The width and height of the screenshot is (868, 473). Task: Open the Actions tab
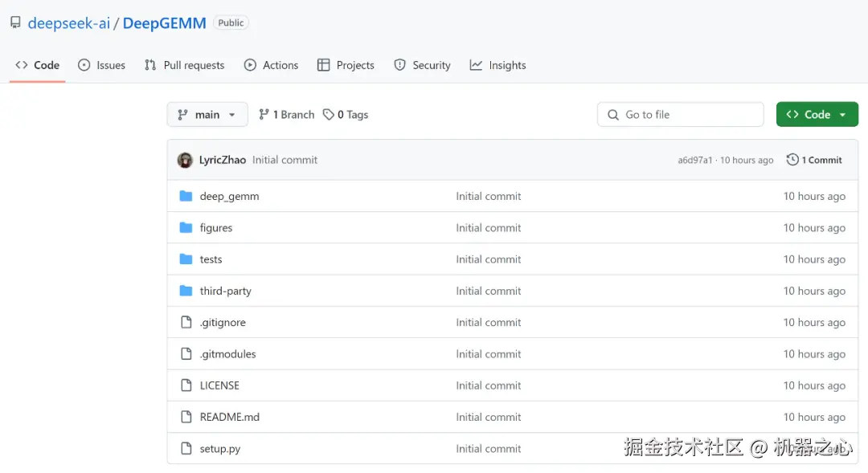pos(272,65)
